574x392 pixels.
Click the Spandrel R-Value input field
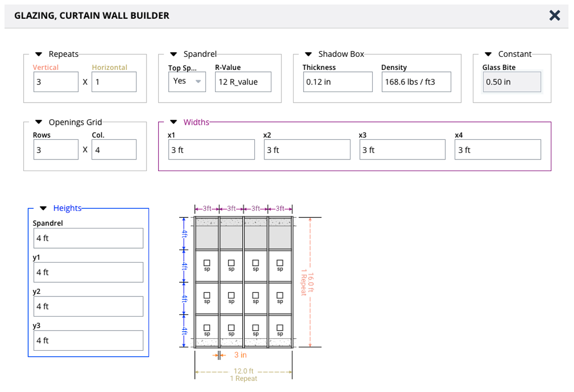click(243, 82)
